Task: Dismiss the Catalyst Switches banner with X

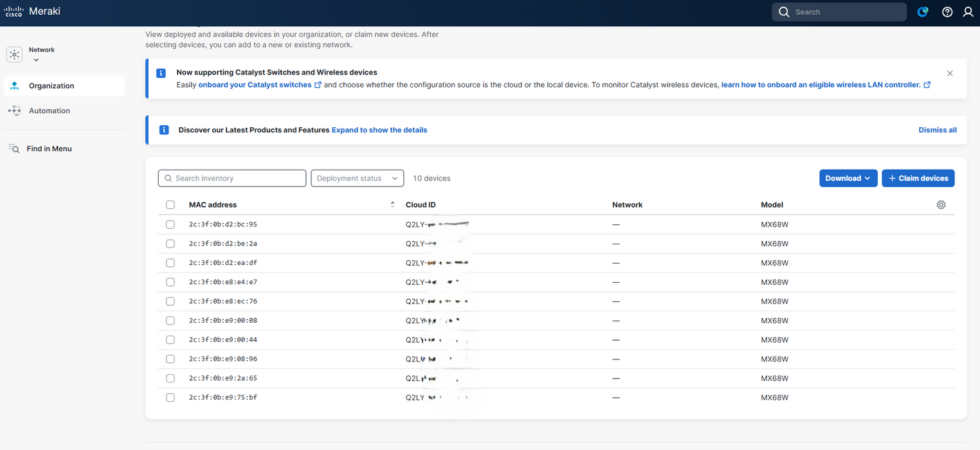Action: click(950, 73)
